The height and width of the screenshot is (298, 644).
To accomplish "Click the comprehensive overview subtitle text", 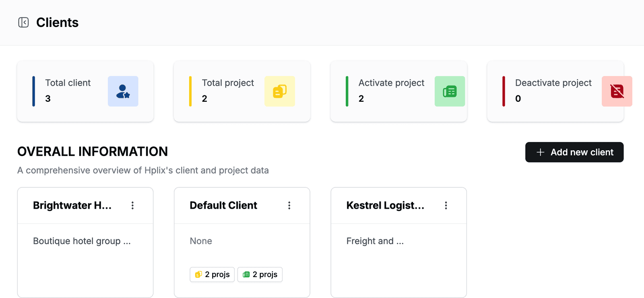I will point(143,171).
